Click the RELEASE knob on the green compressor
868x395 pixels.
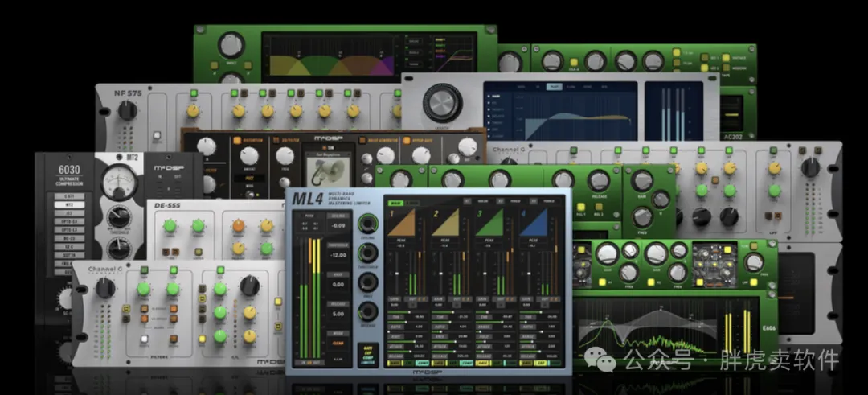tap(599, 180)
